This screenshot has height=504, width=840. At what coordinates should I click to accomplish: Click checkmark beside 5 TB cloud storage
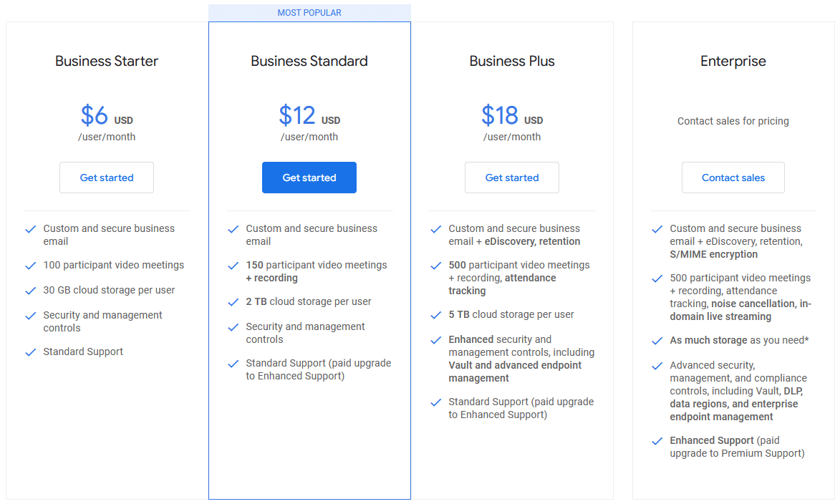pos(435,315)
